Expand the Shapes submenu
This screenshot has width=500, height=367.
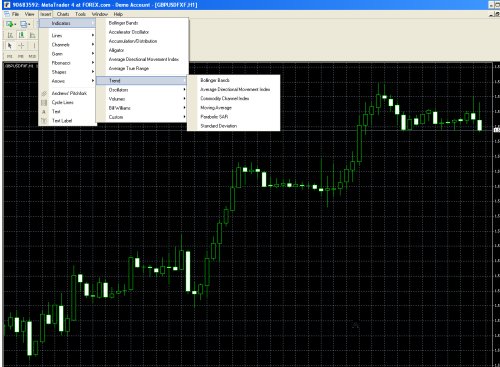pyautogui.click(x=68, y=72)
